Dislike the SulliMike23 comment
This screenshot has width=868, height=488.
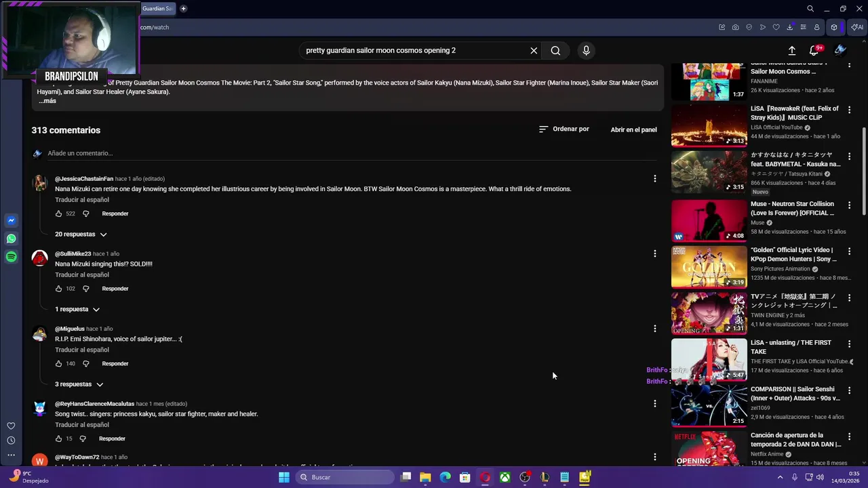86,289
